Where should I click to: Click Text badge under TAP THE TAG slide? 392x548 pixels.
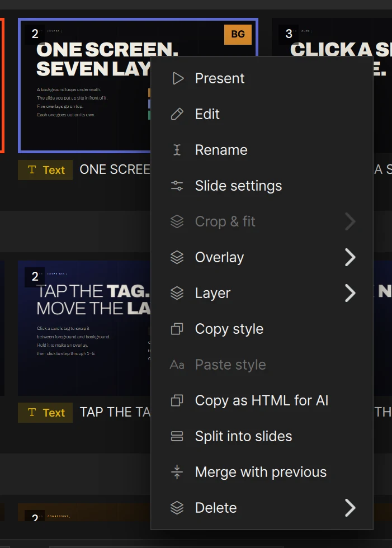tap(45, 413)
